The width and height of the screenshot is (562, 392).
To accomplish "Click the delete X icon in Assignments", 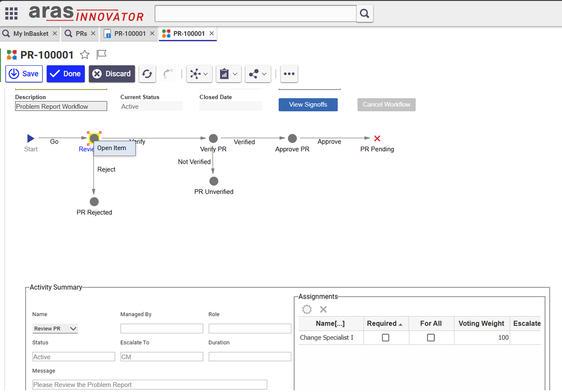I will [x=323, y=309].
